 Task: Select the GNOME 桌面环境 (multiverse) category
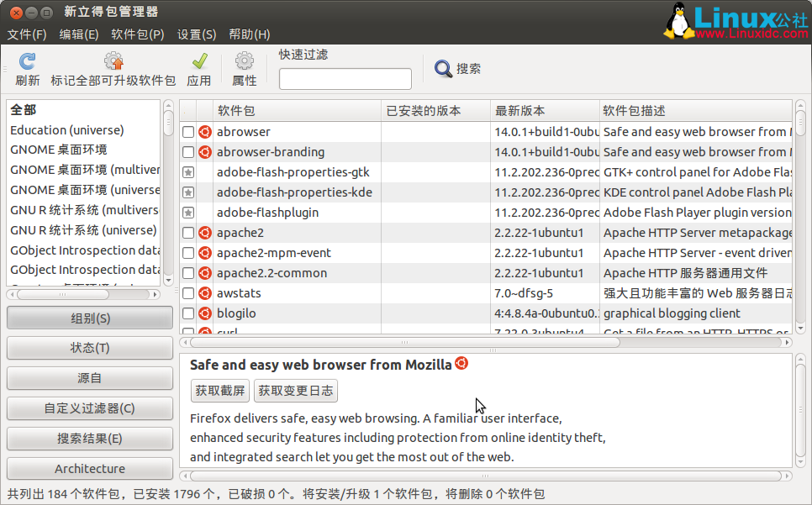click(85, 170)
